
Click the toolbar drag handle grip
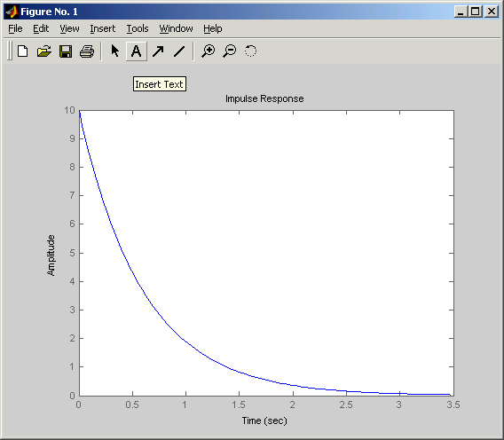(x=10, y=51)
